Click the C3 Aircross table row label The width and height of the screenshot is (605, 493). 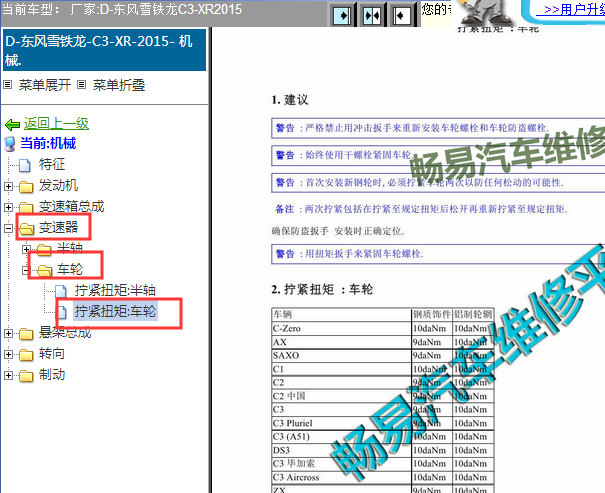[296, 477]
